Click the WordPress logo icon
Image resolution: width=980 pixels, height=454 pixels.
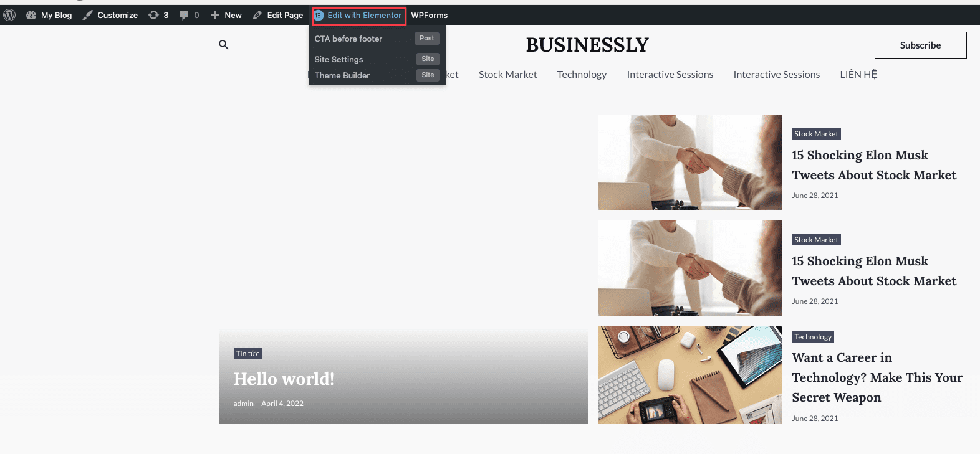pyautogui.click(x=9, y=15)
